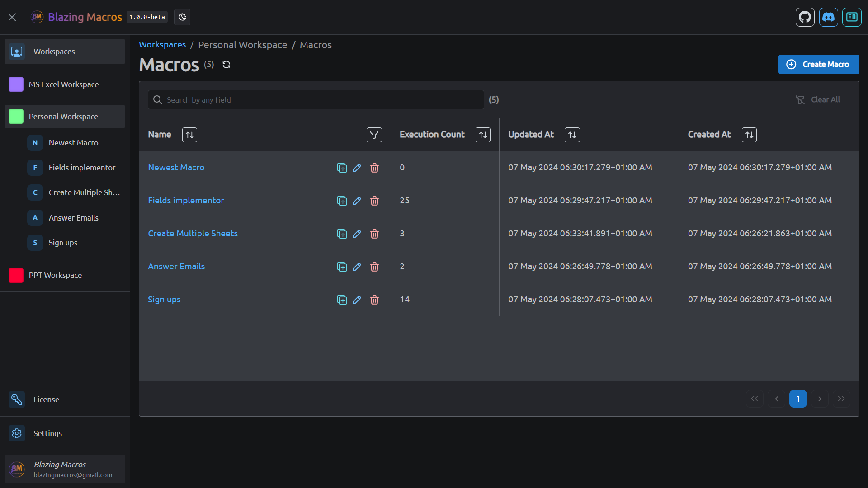Click execution count 14 cell
Viewport: 868px width, 488px height.
pos(445,300)
